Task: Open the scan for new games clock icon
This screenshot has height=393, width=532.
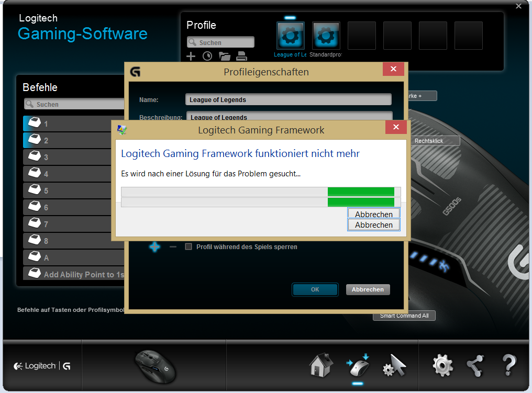Action: click(207, 56)
